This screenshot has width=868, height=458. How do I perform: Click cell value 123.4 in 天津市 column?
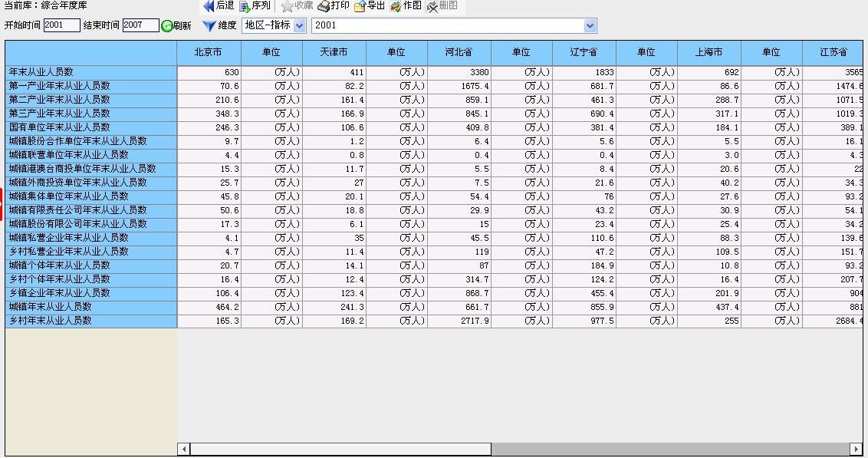click(x=334, y=294)
